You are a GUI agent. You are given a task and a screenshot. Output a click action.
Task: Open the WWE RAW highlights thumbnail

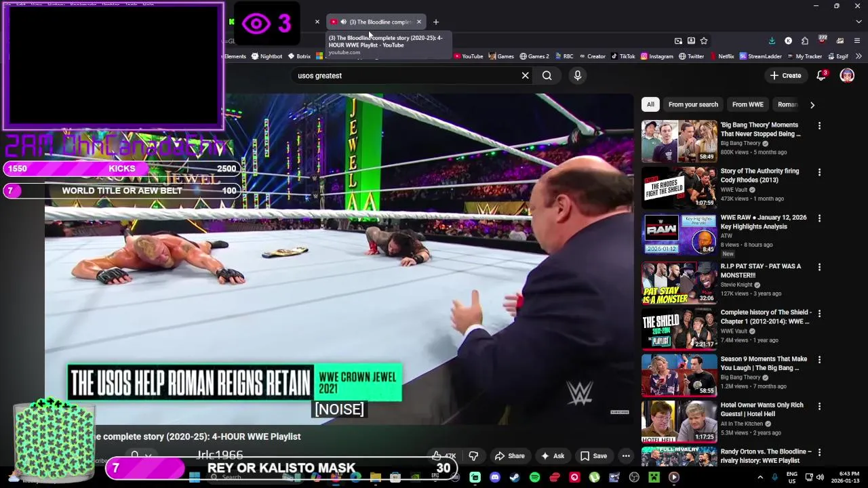coord(679,234)
